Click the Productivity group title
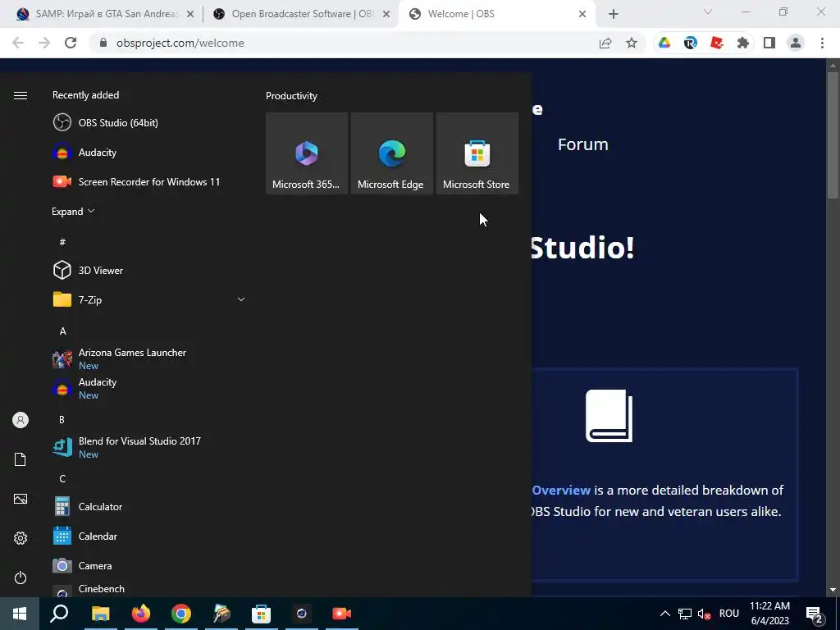 [x=291, y=96]
